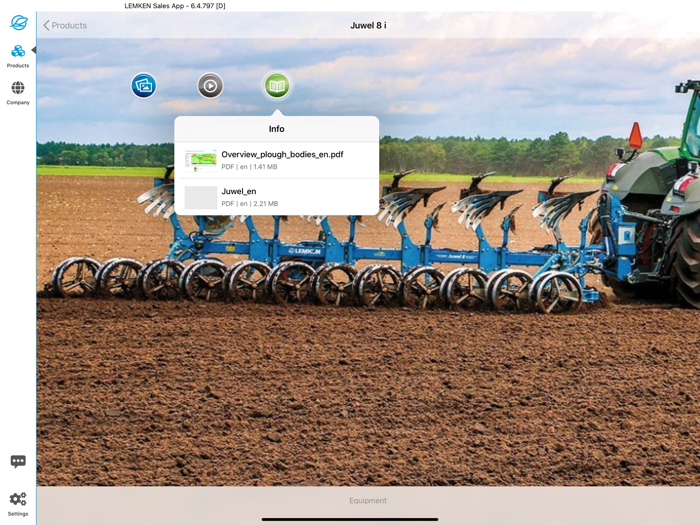Open the blue image gallery icon
This screenshot has height=525, width=700.
click(x=144, y=85)
